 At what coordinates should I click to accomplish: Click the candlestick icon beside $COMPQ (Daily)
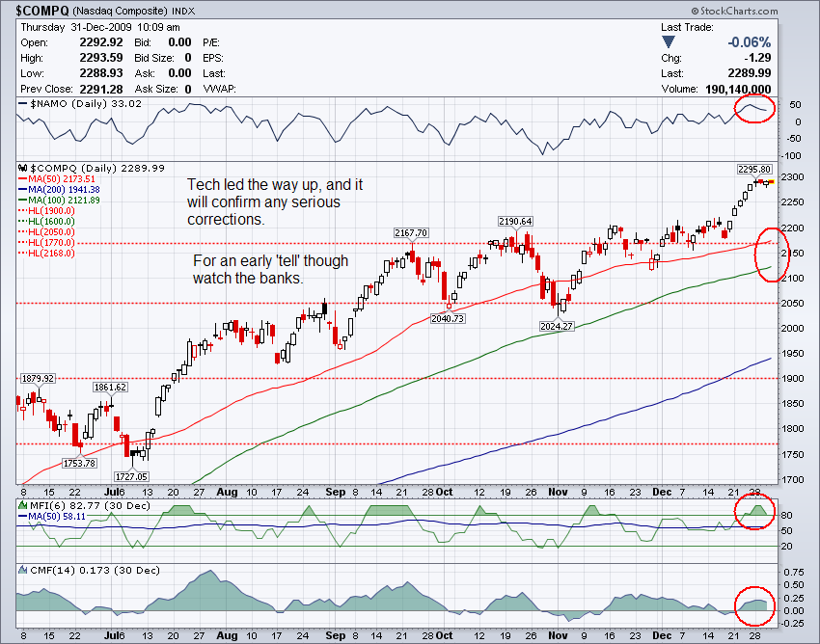point(22,169)
